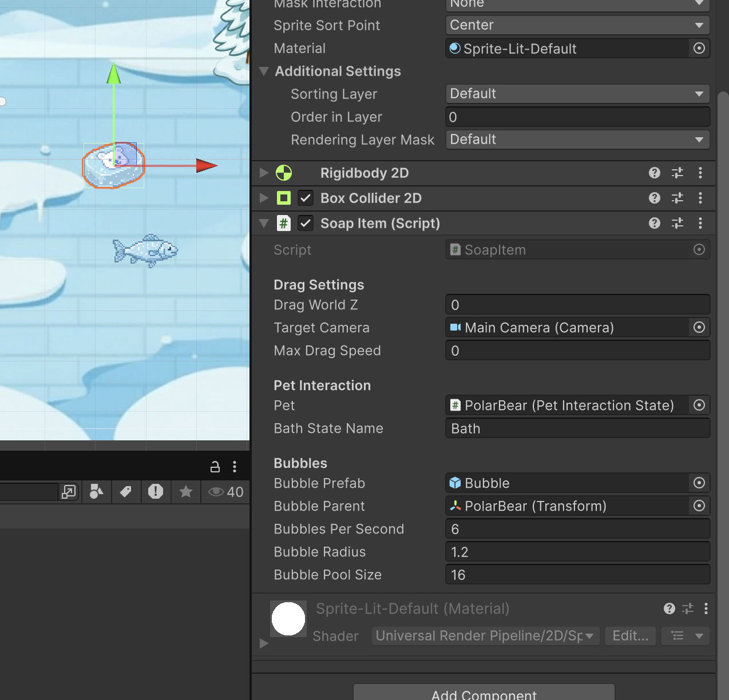Open Sprite-Lit-Default material more options

click(x=706, y=608)
